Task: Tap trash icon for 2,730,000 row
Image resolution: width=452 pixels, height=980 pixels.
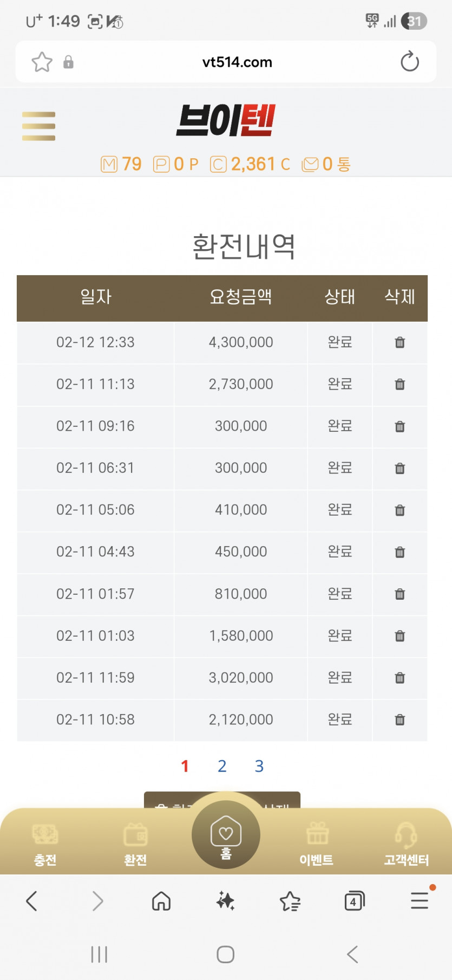Action: 400,384
